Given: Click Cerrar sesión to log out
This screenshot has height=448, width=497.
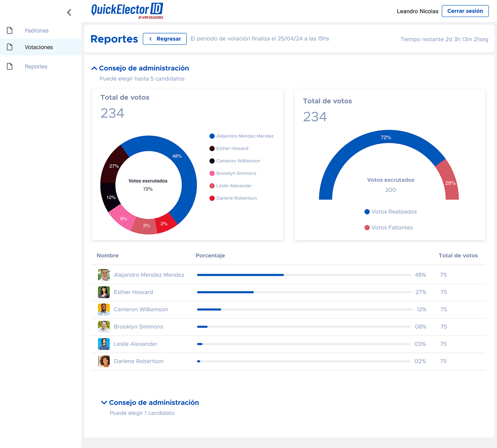Looking at the screenshot, I should pyautogui.click(x=465, y=11).
